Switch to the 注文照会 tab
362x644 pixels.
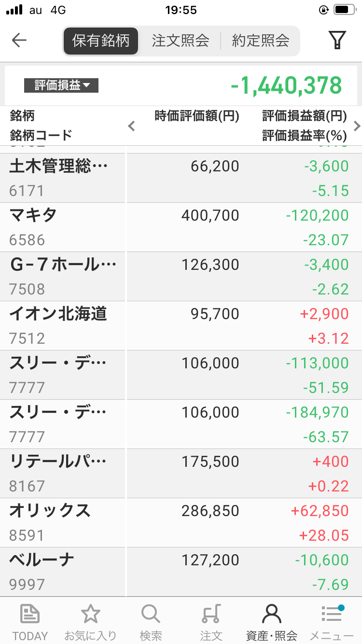point(181,41)
